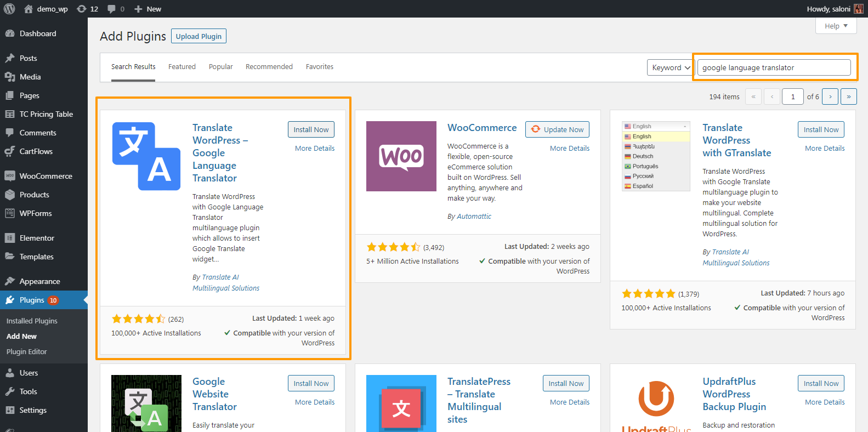This screenshot has width=868, height=432.
Task: Open Pages menu item
Action: 44,95
